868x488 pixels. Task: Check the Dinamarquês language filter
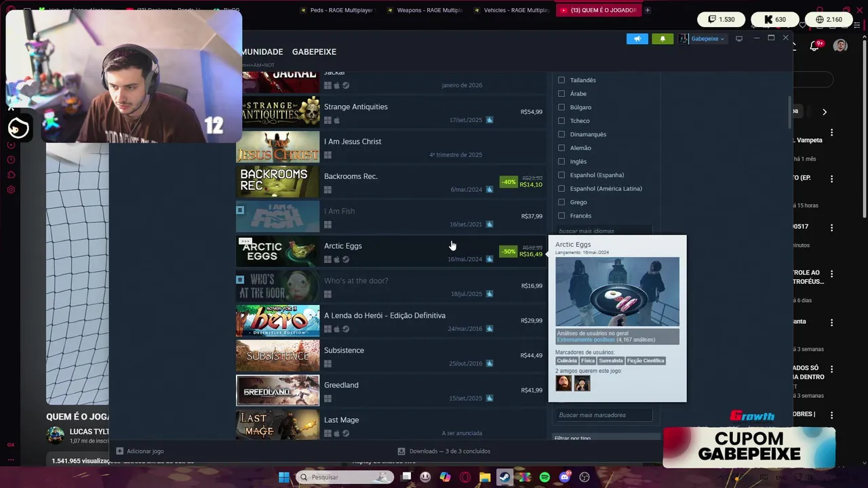561,134
